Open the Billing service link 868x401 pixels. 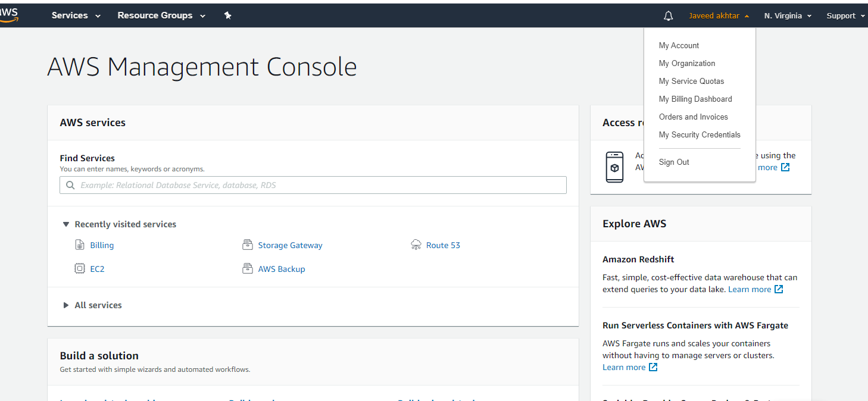(x=102, y=245)
